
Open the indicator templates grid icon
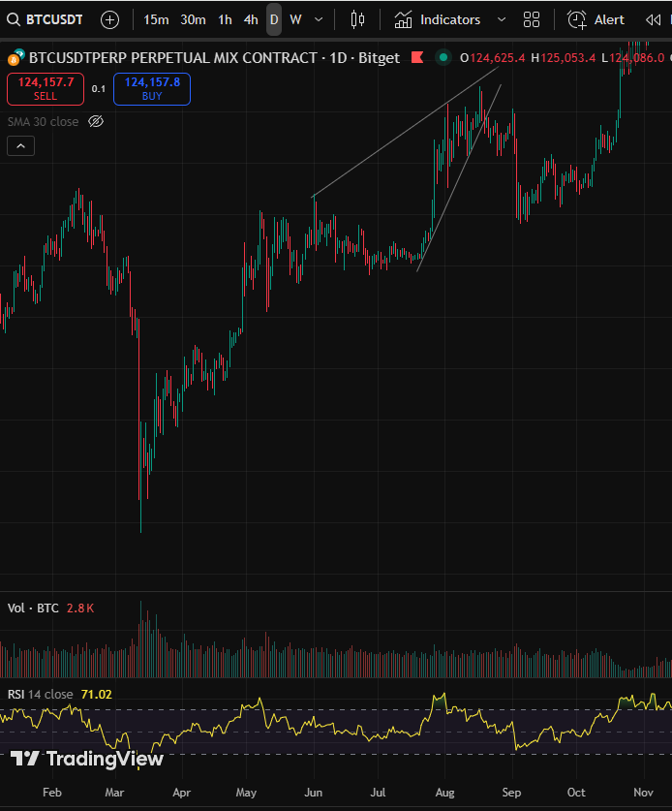532,19
